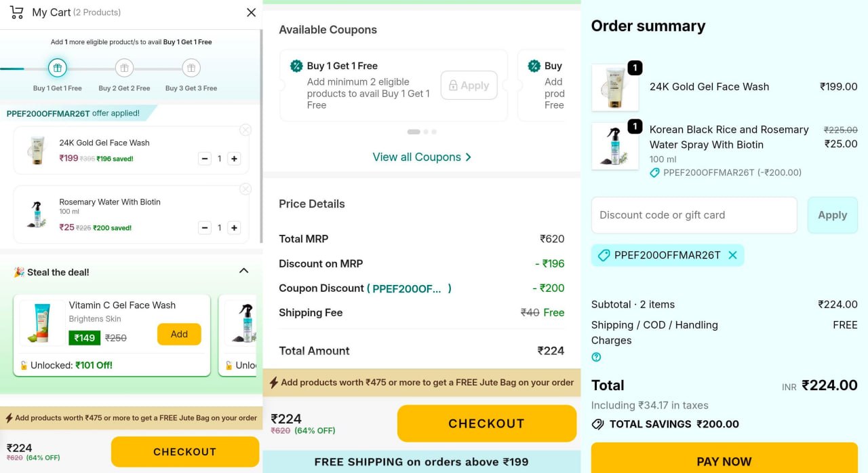
Task: Select the Buy 3 Get 3 Free tier
Action: (x=191, y=68)
